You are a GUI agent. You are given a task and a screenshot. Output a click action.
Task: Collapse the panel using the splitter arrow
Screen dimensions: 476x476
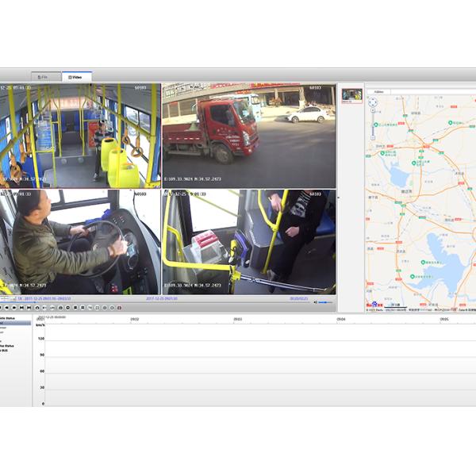(339, 197)
